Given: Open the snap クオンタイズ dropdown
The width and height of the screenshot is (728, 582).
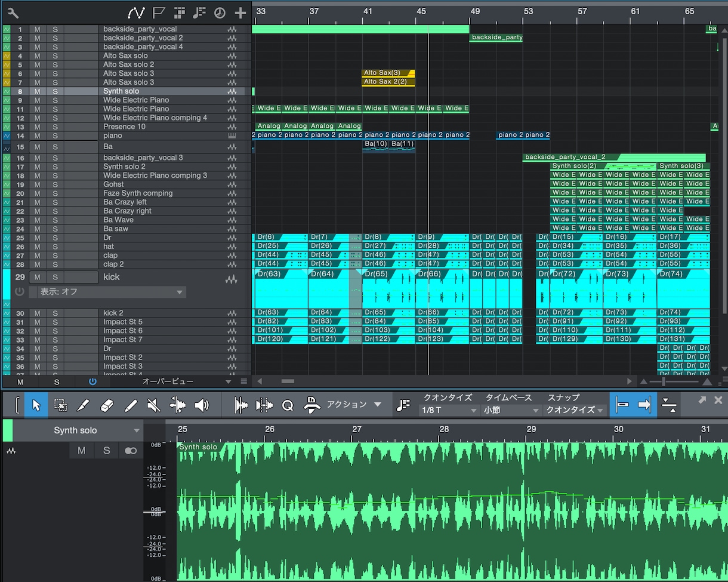Looking at the screenshot, I should pyautogui.click(x=574, y=410).
